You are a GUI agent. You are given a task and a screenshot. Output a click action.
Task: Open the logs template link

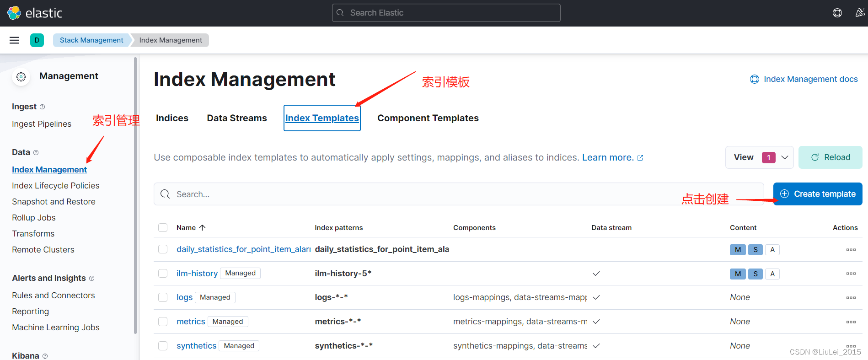coord(185,297)
